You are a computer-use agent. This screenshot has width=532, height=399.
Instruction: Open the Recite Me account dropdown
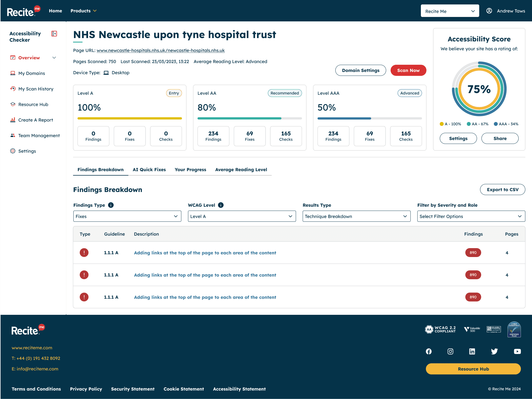tap(450, 11)
